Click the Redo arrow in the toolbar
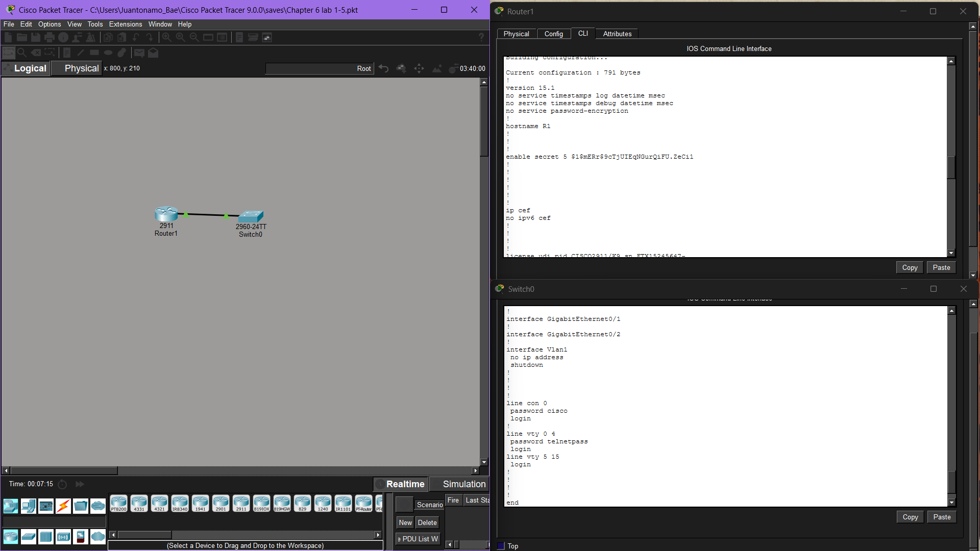The image size is (980, 551). [150, 37]
